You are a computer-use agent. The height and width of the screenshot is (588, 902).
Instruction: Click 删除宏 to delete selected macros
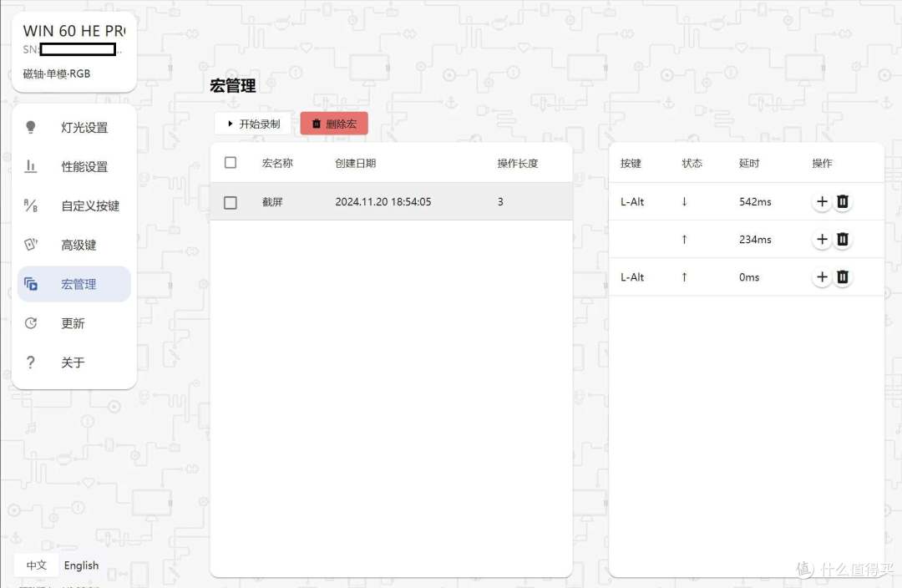click(x=334, y=123)
